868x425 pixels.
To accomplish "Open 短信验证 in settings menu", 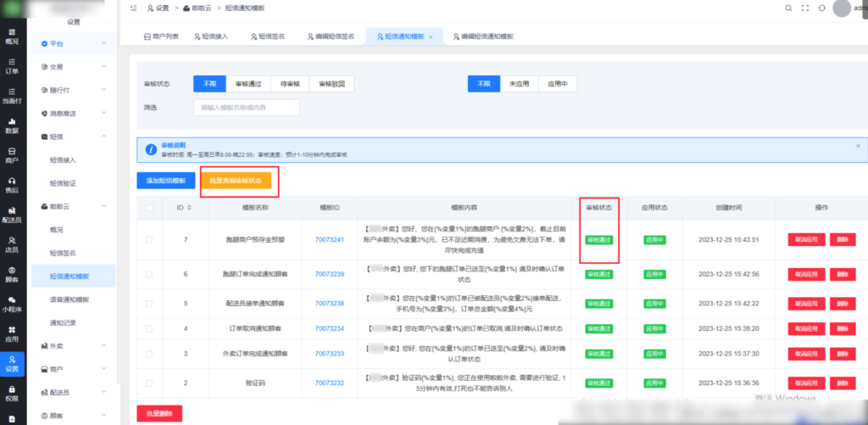I will [x=63, y=183].
